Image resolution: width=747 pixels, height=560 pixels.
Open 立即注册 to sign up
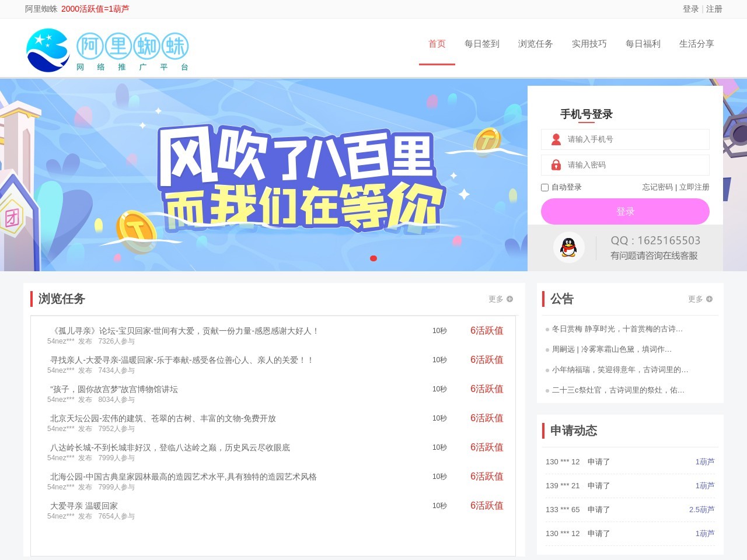click(694, 187)
